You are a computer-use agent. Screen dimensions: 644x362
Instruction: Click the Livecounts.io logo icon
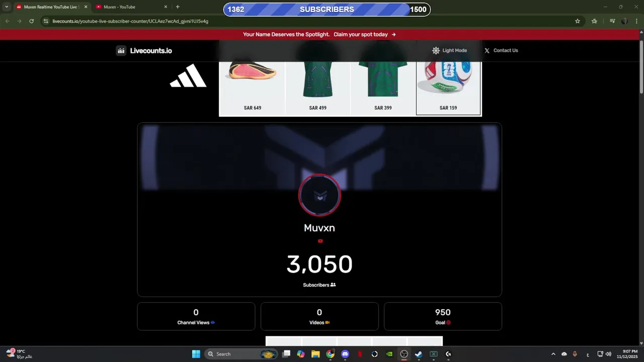pyautogui.click(x=121, y=50)
